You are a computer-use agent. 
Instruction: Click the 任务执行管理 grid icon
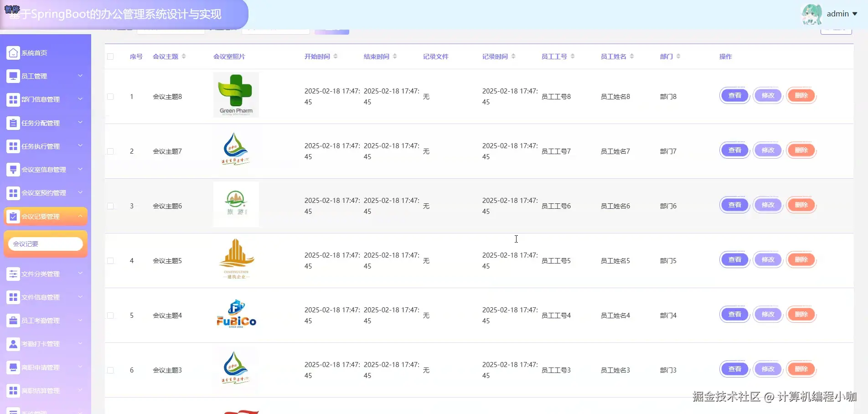(13, 146)
